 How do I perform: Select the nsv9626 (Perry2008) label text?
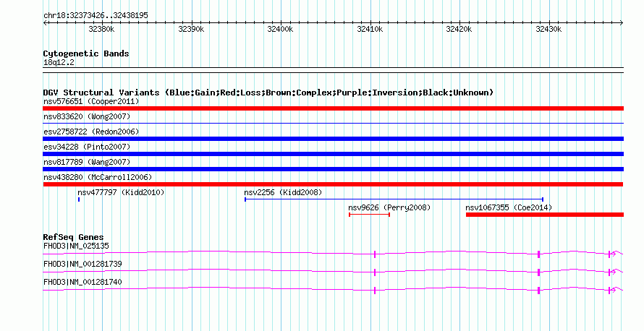coord(389,207)
